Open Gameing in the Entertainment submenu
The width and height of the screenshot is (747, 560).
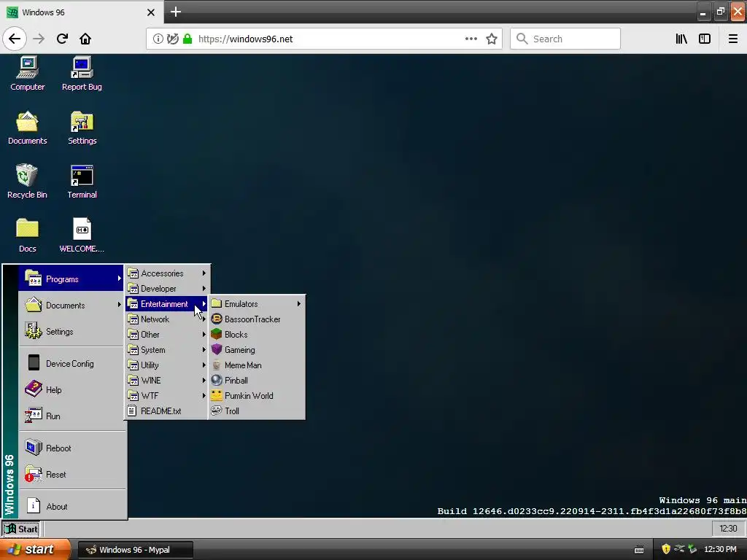click(256, 349)
